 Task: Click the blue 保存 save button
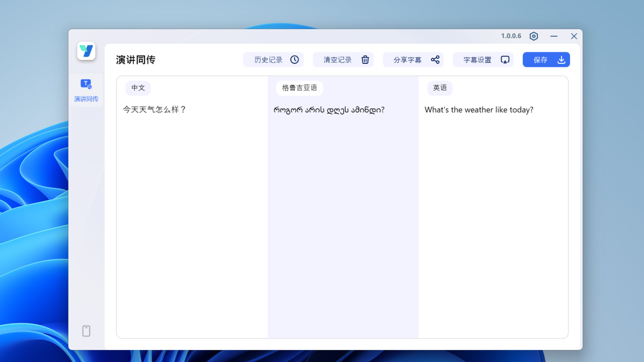tap(546, 59)
